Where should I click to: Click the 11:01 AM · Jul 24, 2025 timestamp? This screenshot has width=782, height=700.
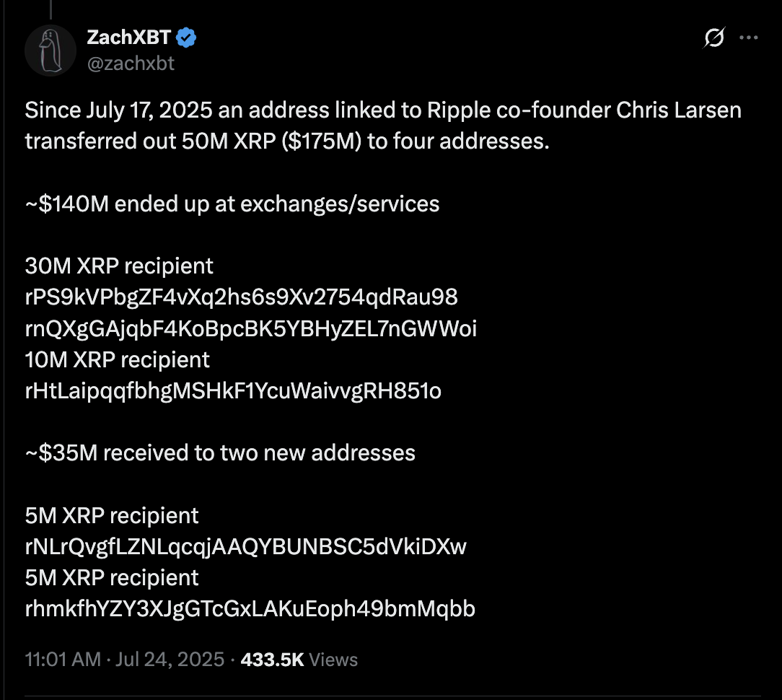click(x=125, y=659)
